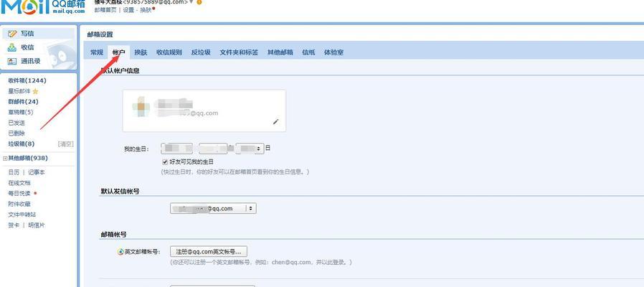
Task: Click the orange badge icon beside the email address
Action: pos(199,2)
